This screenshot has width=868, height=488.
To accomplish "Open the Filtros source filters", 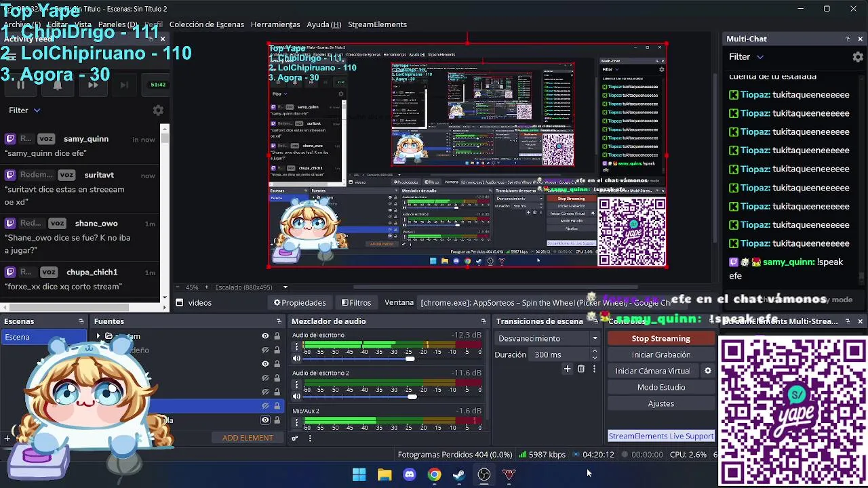I will [x=356, y=302].
